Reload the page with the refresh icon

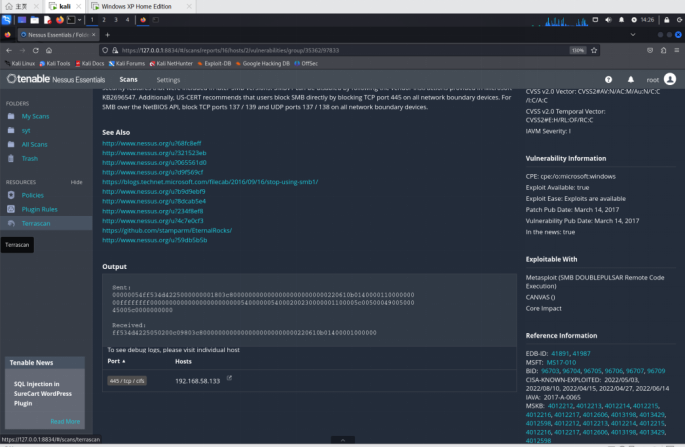tap(36, 50)
